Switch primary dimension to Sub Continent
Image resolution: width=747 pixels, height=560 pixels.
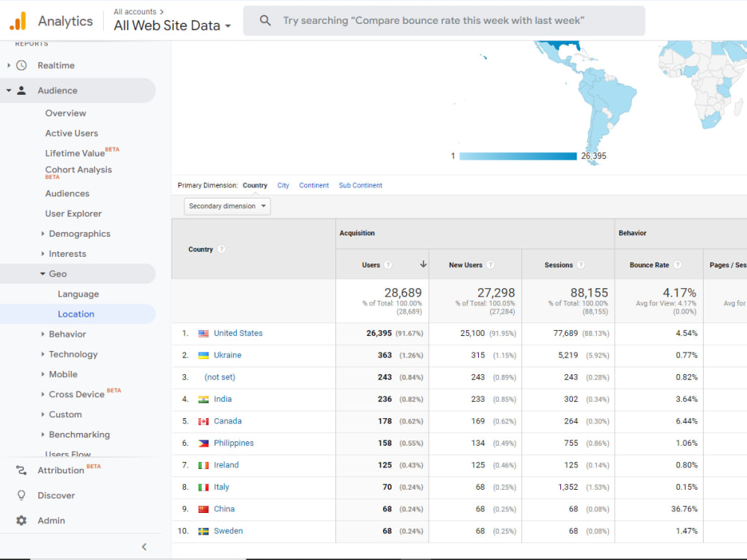pos(361,185)
